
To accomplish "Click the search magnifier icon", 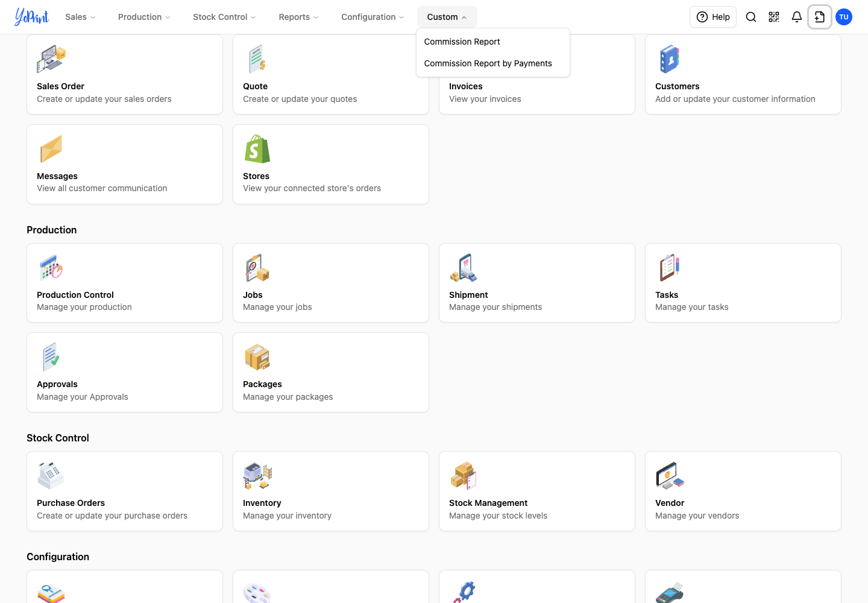I will pos(751,17).
